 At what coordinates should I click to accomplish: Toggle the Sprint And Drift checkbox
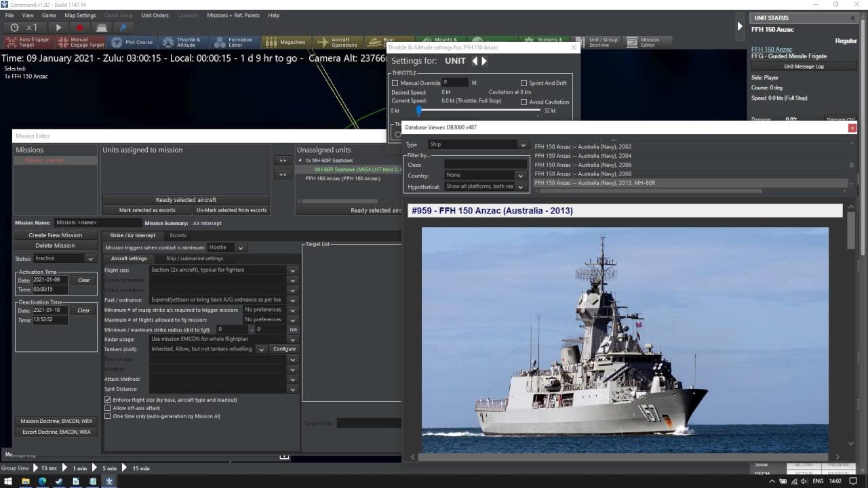[524, 83]
